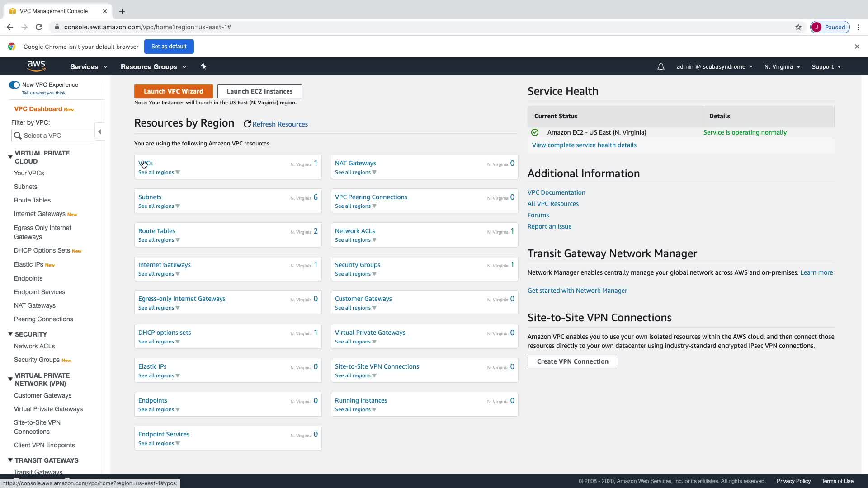
Task: Dismiss the default browser notification bar
Action: pos(857,47)
